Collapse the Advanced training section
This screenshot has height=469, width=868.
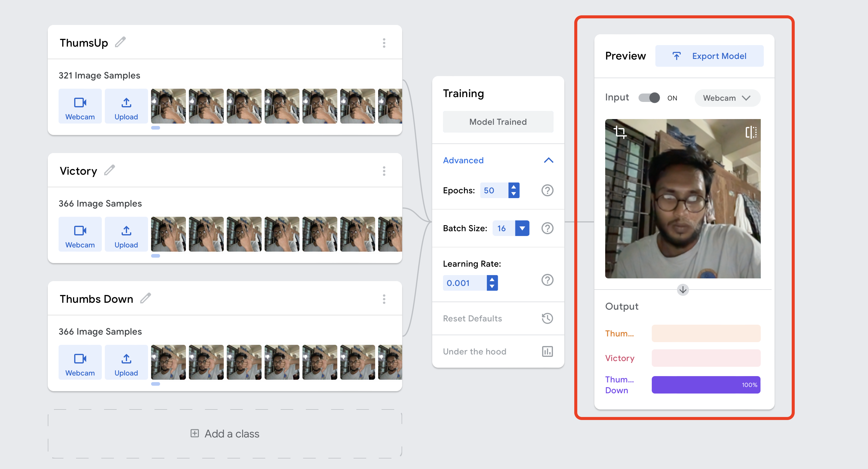click(x=548, y=160)
